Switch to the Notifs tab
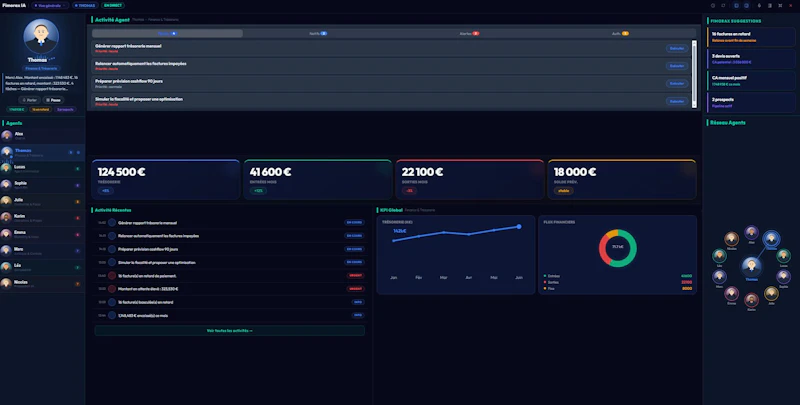The width and height of the screenshot is (800, 405). coord(318,33)
